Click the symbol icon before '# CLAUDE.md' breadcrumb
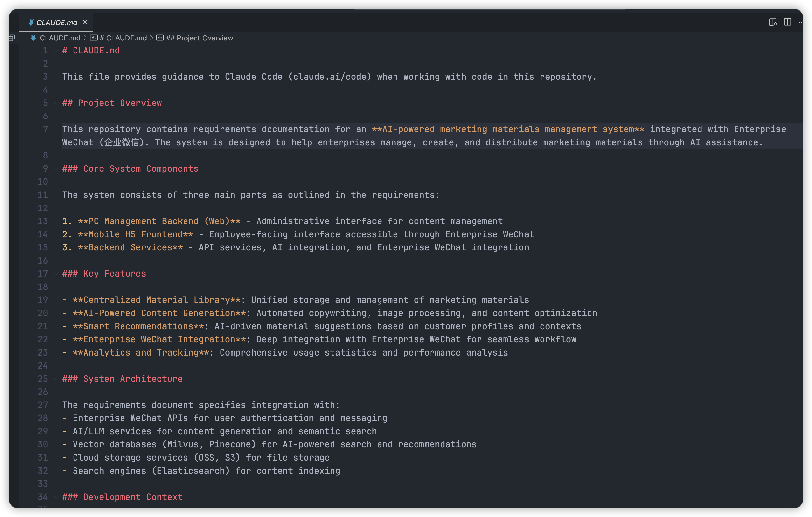 point(94,38)
